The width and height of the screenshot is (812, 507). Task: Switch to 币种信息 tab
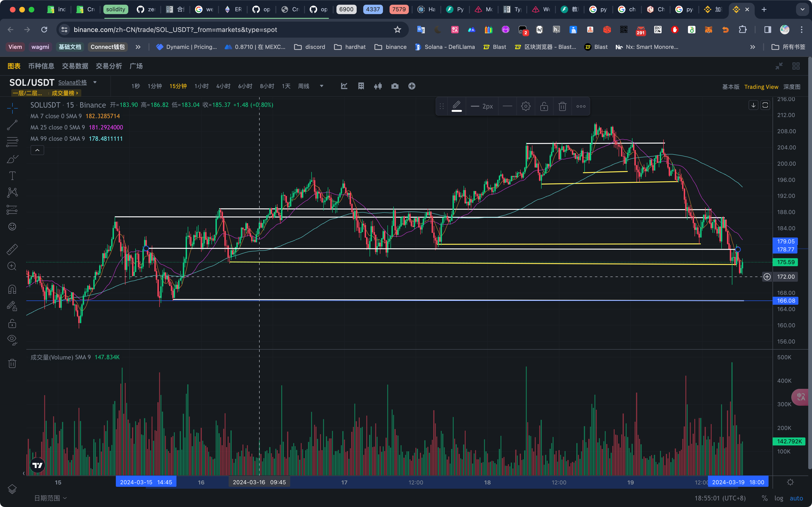click(x=41, y=66)
